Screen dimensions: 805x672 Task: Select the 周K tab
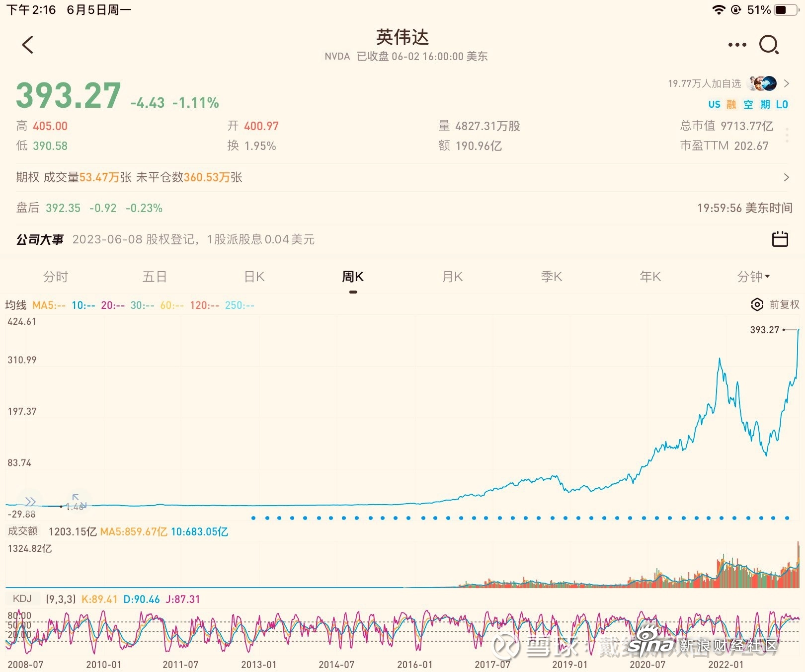(353, 277)
